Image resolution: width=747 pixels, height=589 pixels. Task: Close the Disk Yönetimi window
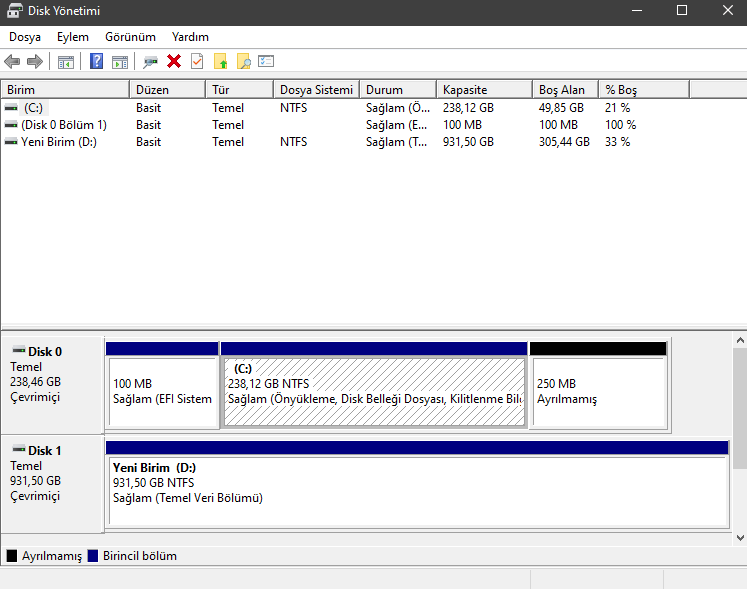tap(727, 10)
